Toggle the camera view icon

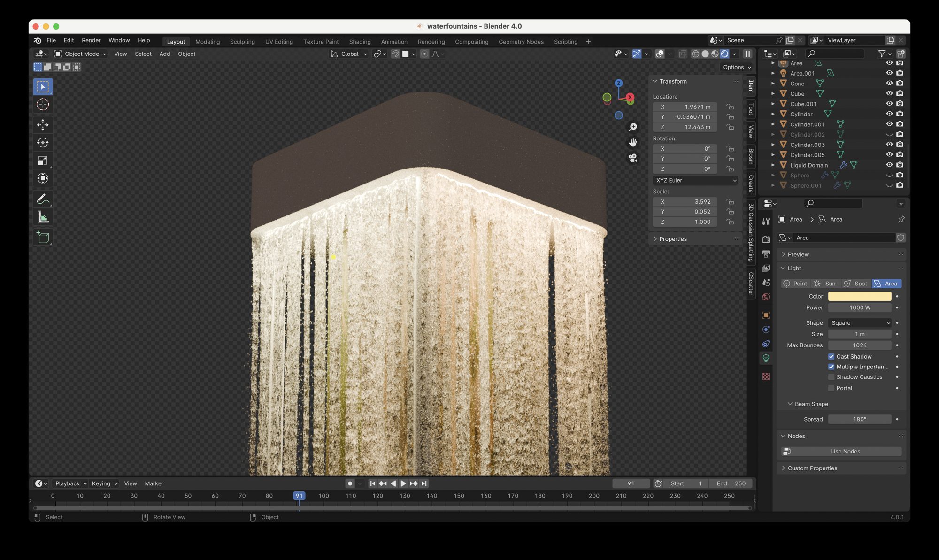[x=633, y=158]
